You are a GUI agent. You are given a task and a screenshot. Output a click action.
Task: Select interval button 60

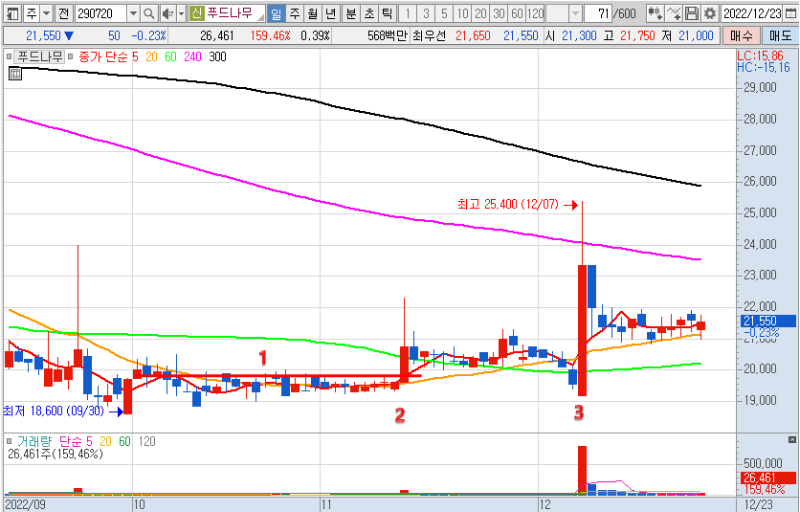[517, 13]
